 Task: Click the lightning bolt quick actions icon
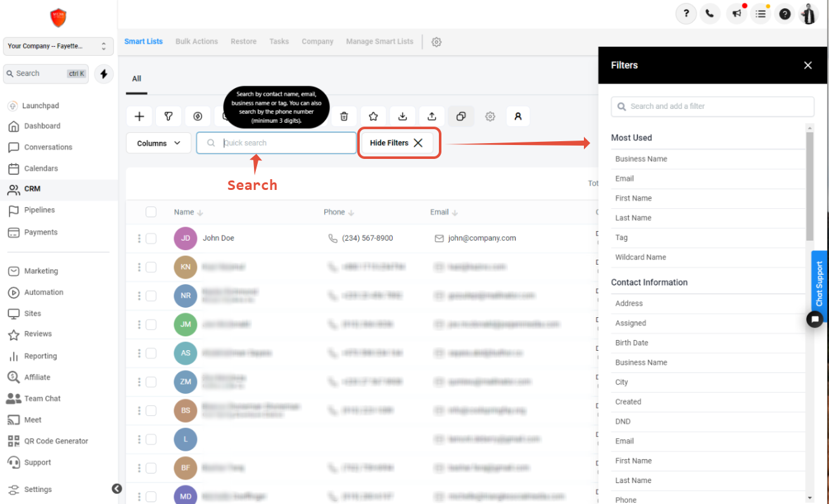104,74
